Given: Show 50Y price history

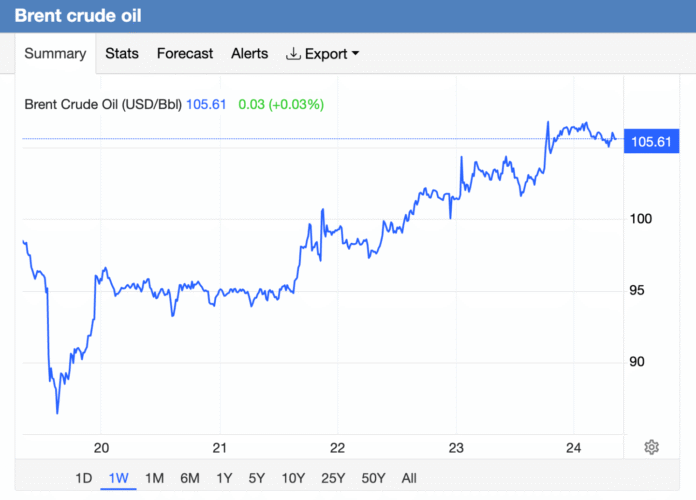Looking at the screenshot, I should pos(373,478).
